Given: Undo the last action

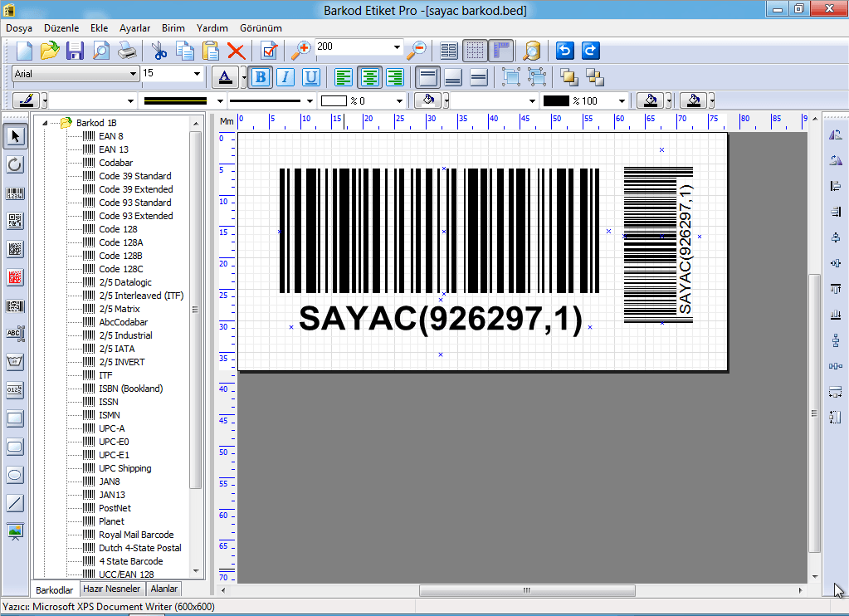Looking at the screenshot, I should coord(564,51).
